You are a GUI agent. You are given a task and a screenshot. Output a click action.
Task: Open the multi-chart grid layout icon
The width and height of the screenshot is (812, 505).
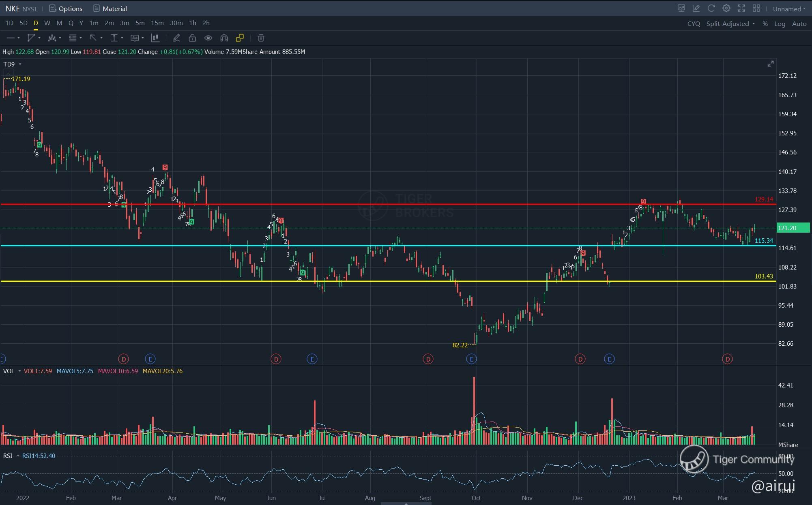pyautogui.click(x=756, y=9)
